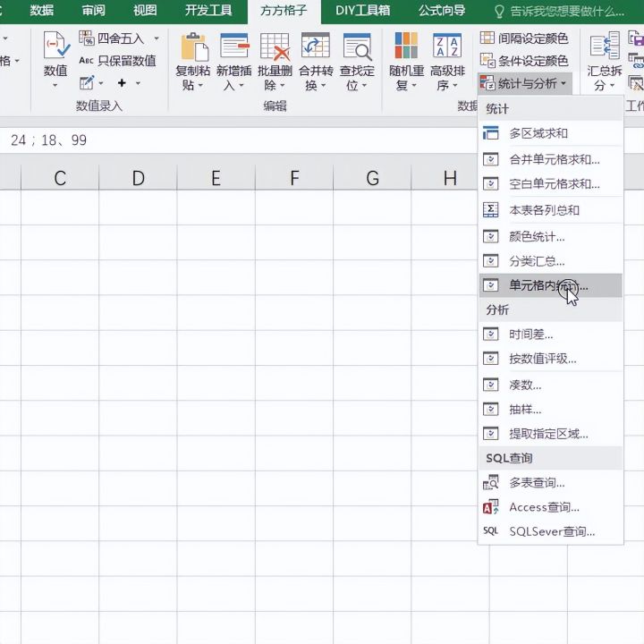Select column C header
This screenshot has height=644, width=644.
coord(60,178)
